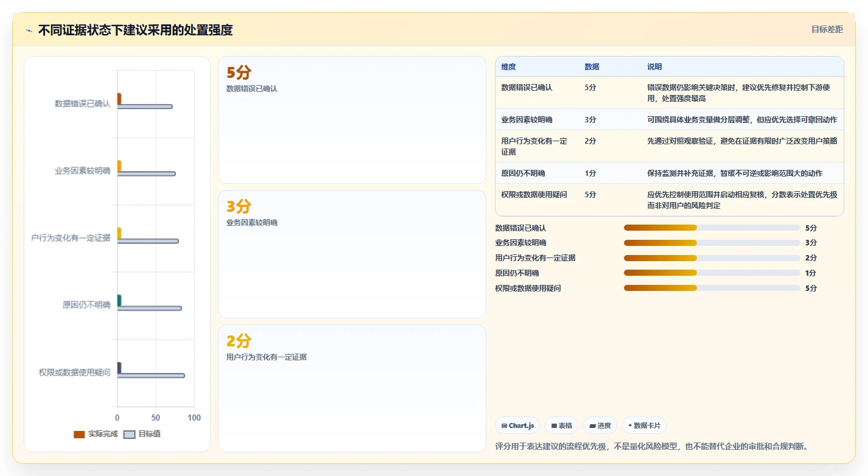
Task: Click the 权限或数据使用疑问 chart axis label
Action: [x=75, y=373]
